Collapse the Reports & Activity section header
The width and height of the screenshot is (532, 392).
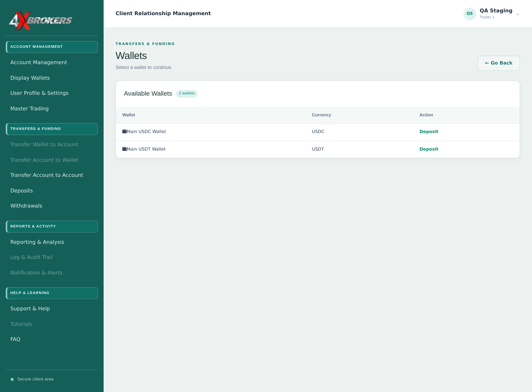[x=52, y=227]
